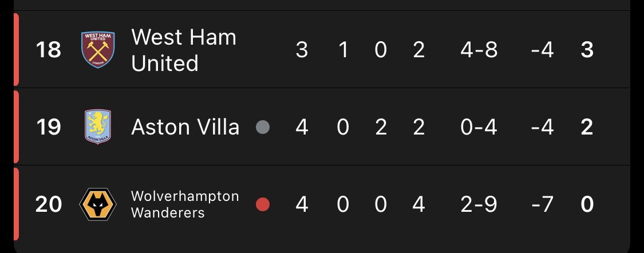Tap the red relegation bar on row 20
644x253 pixels.
[16, 204]
